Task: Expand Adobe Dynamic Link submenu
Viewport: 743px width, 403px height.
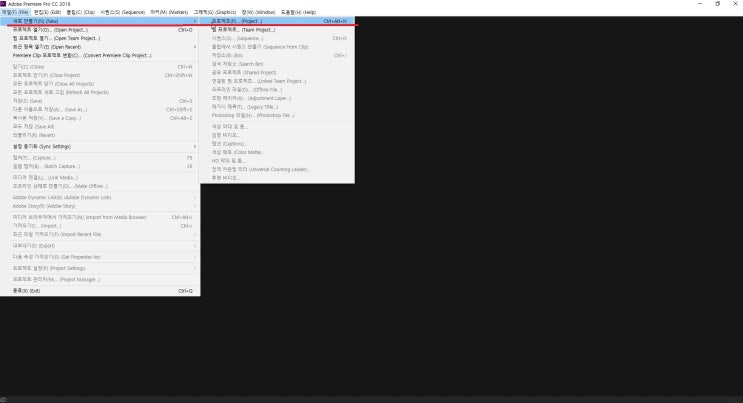Action: [100, 197]
